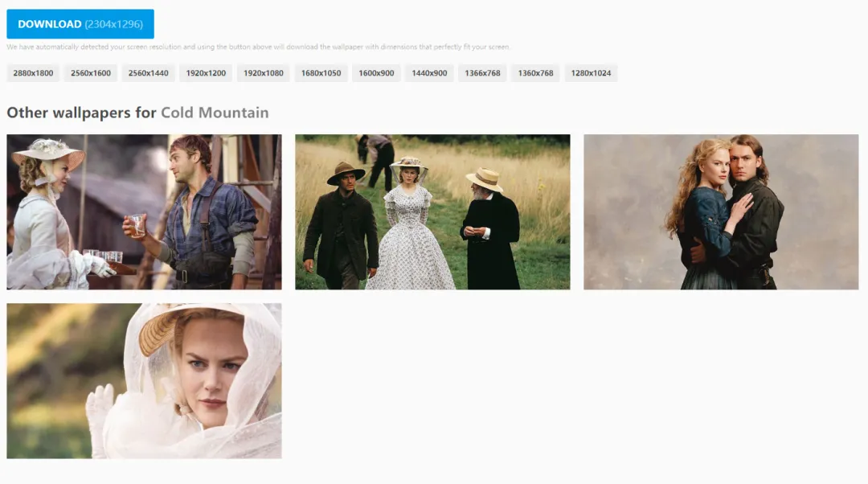Choose the 1920x1080 wallpaper size
This screenshot has height=484, width=868.
click(x=264, y=73)
